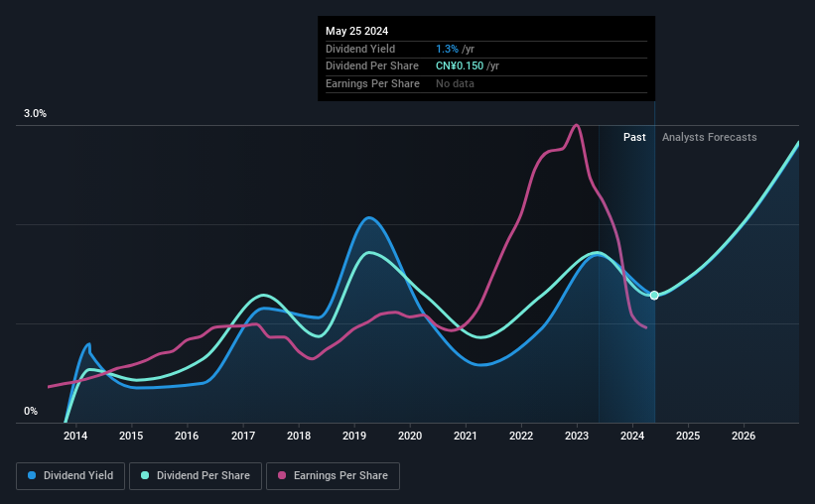Click the highlighted data point on the chart

click(654, 295)
